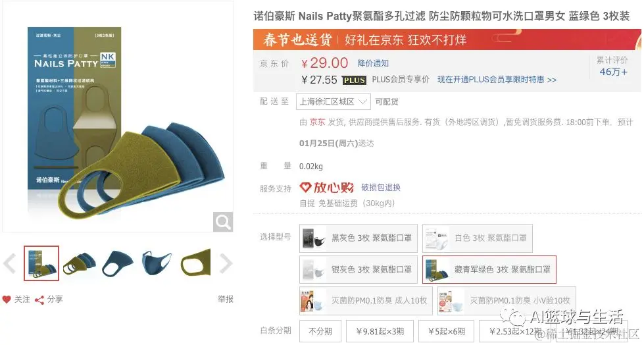Image resolution: width=644 pixels, height=345 pixels.
Task: Select the 黑灰色 3枚 聚氨酯口罩 option
Action: (358, 238)
